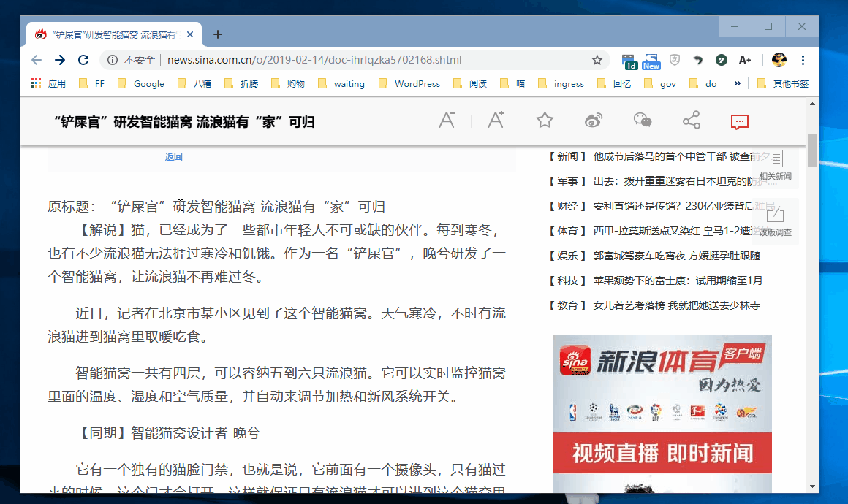
Task: Decrease article font size with A- icon
Action: pos(447,121)
